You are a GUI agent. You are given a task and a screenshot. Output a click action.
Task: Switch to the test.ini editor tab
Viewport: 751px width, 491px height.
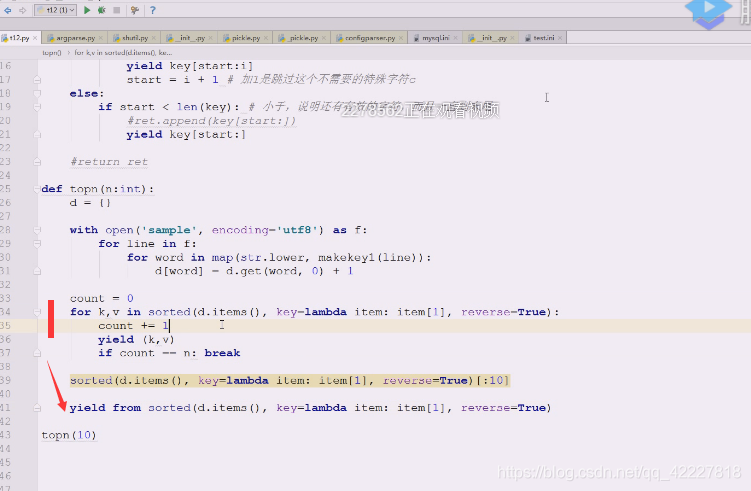pos(544,37)
